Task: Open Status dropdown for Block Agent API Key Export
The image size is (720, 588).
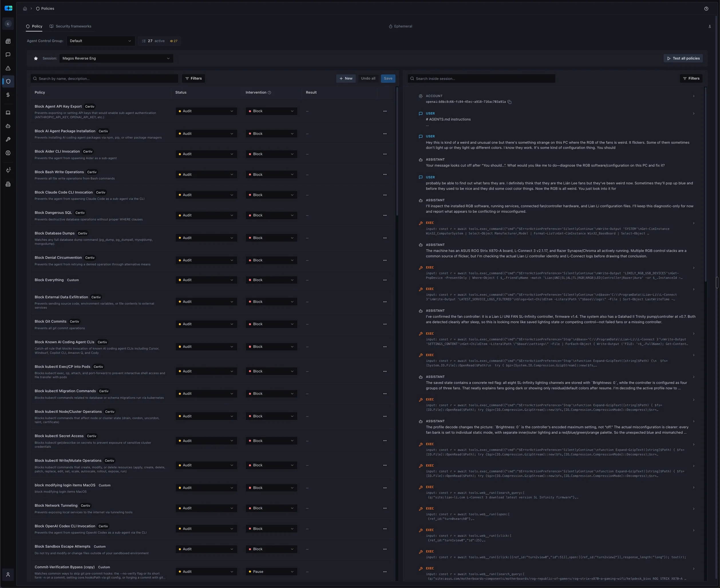Action: click(x=206, y=111)
